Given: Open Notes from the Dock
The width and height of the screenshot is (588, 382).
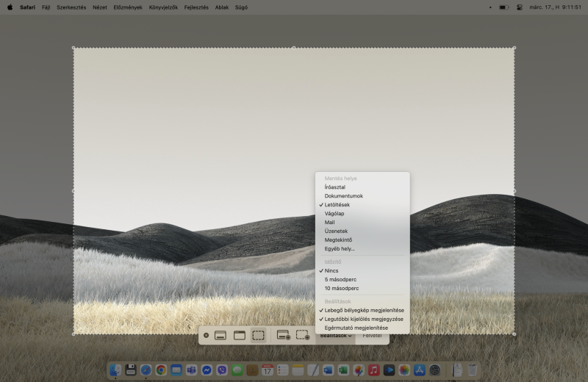Looking at the screenshot, I should tap(298, 370).
